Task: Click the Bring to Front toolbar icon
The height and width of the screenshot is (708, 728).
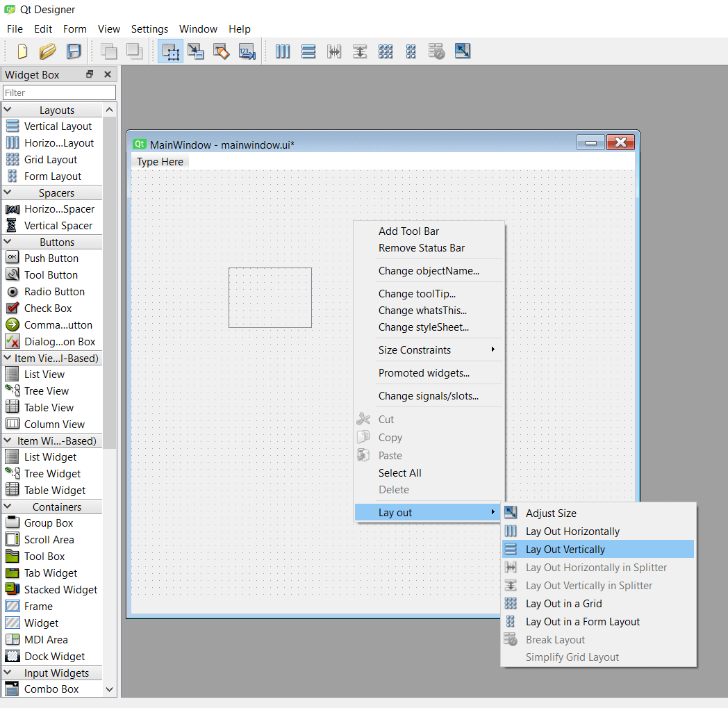Action: coord(134,51)
